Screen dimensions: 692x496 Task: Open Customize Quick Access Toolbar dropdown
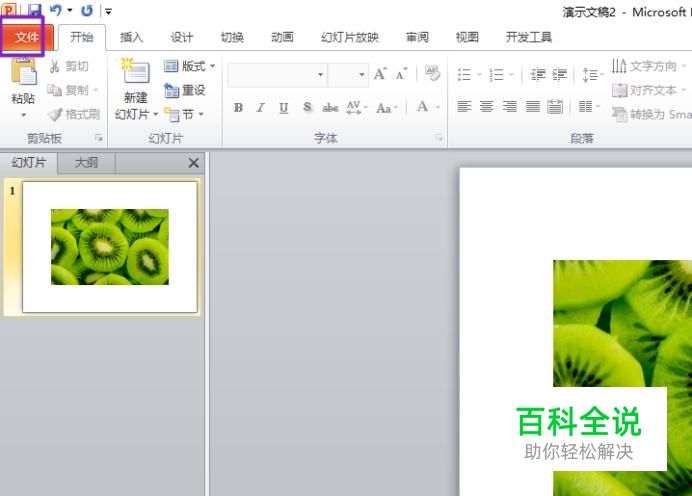[108, 11]
